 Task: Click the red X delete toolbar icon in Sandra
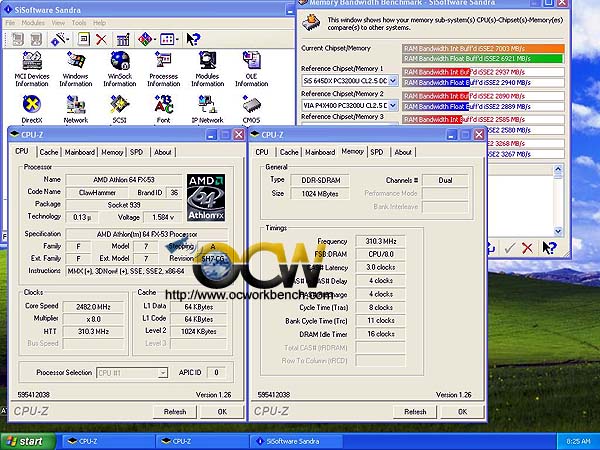click(101, 39)
